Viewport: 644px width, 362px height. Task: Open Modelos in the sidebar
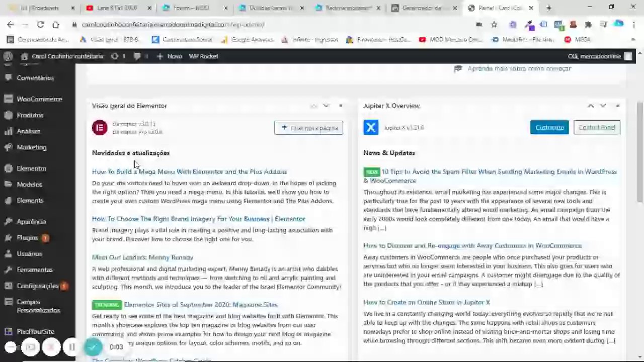(29, 185)
